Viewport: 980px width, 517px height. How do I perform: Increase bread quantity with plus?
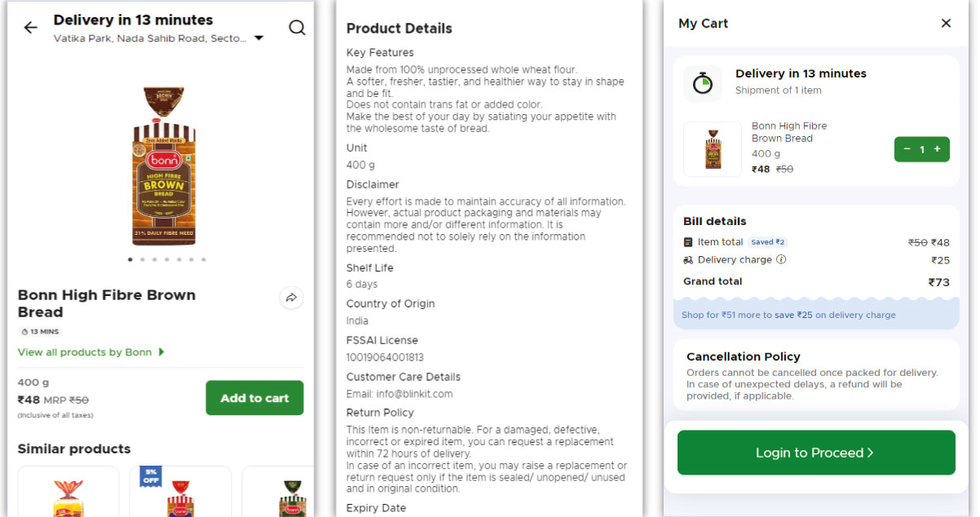[937, 149]
